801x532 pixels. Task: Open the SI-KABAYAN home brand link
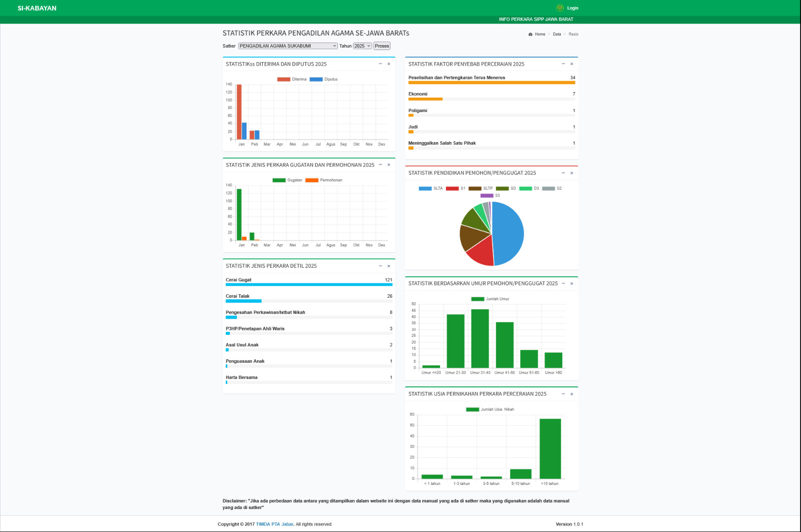click(x=37, y=8)
